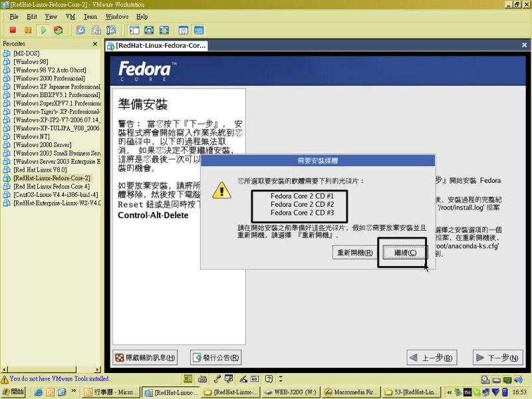This screenshot has width=532, height=399.
Task: Click the 下一步(N) next button
Action: point(497,357)
